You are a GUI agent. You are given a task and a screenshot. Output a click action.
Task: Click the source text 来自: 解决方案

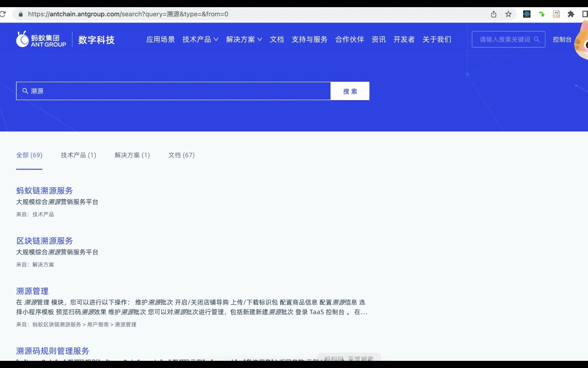point(35,264)
